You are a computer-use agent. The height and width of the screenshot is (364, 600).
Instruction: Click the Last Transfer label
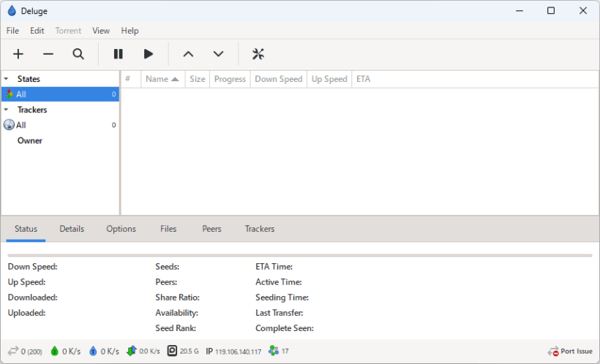(280, 313)
